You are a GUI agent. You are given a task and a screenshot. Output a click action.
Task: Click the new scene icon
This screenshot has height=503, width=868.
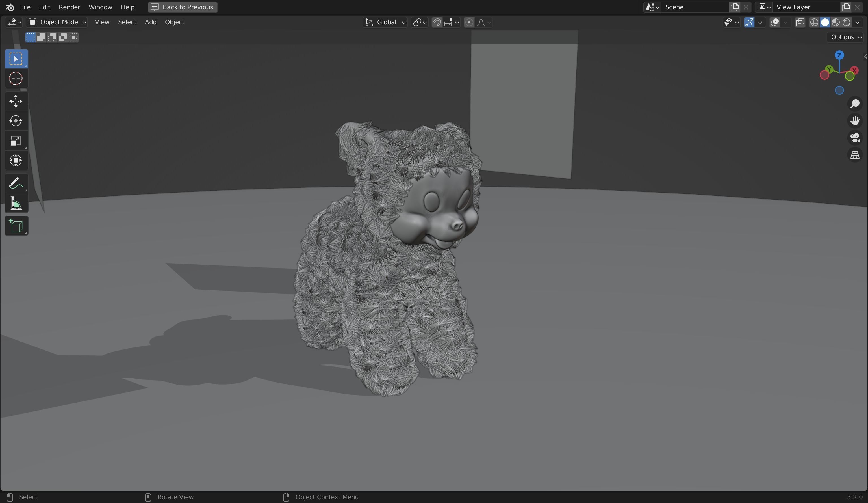(x=734, y=7)
